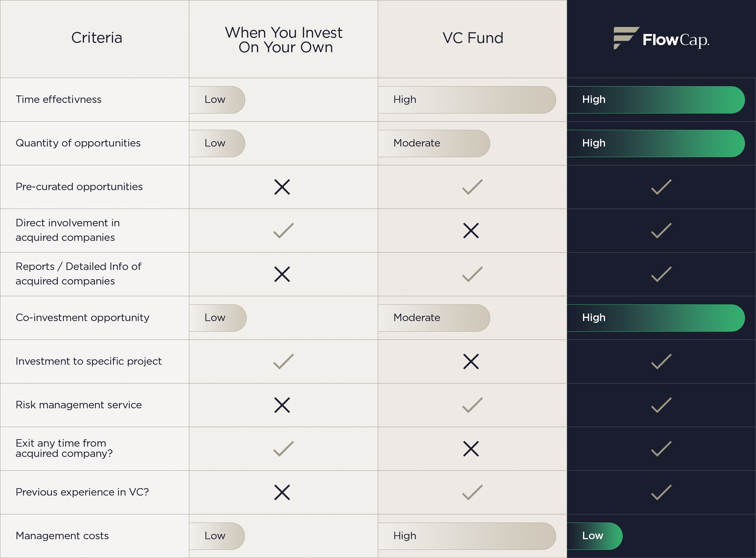Click the FlowCap logo in the header
Viewport: 756px width, 558px height.
(x=661, y=39)
